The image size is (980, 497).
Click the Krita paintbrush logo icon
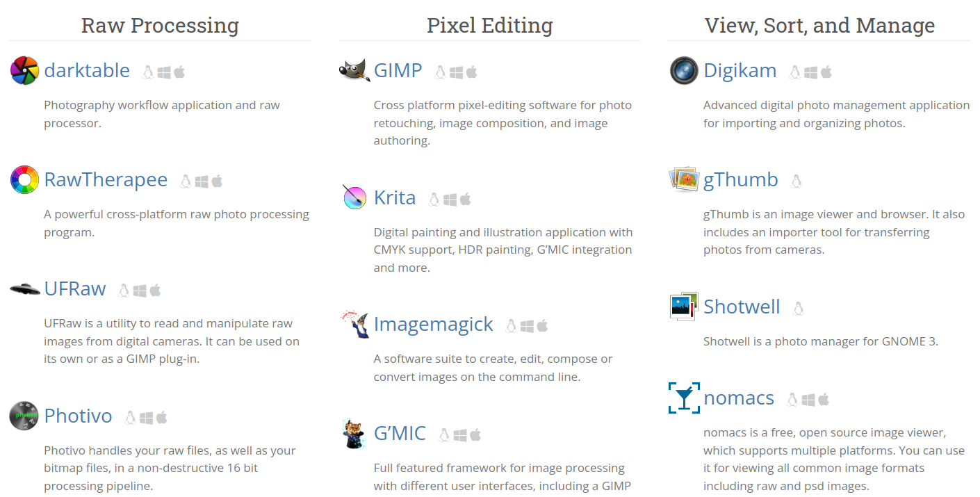[354, 197]
